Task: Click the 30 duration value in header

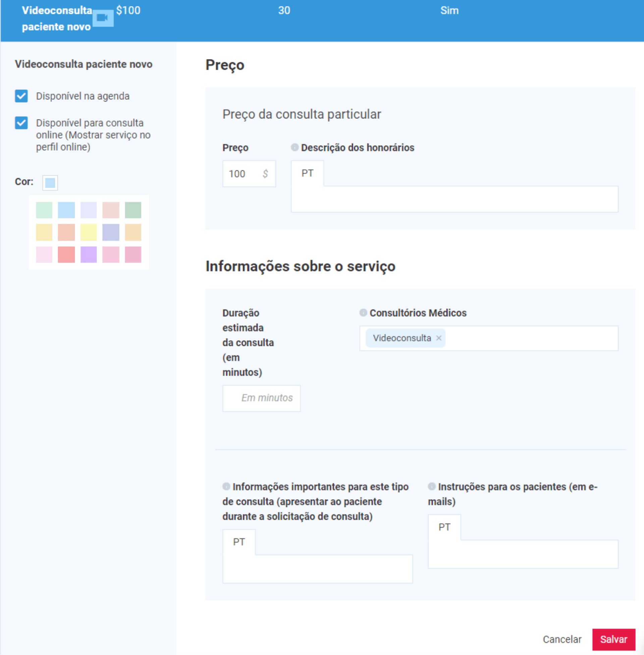Action: pos(284,10)
